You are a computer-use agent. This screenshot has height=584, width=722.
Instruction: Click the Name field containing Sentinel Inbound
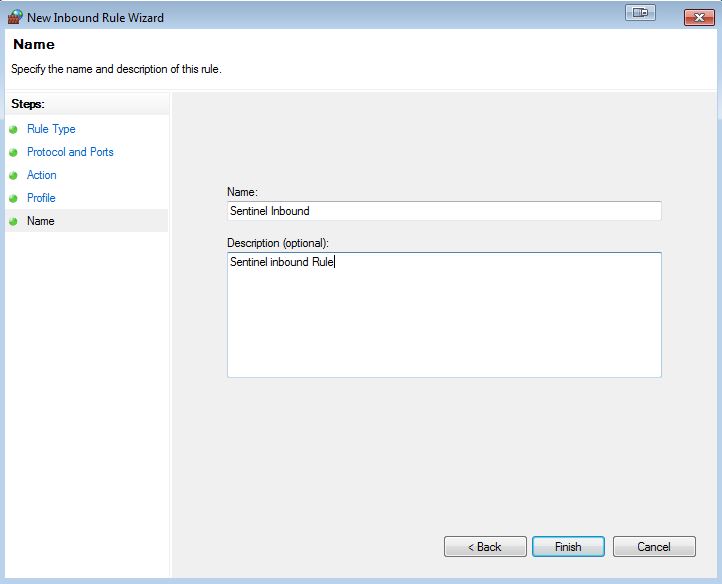coord(444,211)
